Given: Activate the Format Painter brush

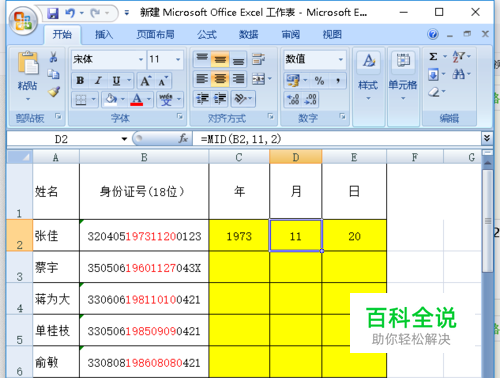Looking at the screenshot, I should 53,91.
